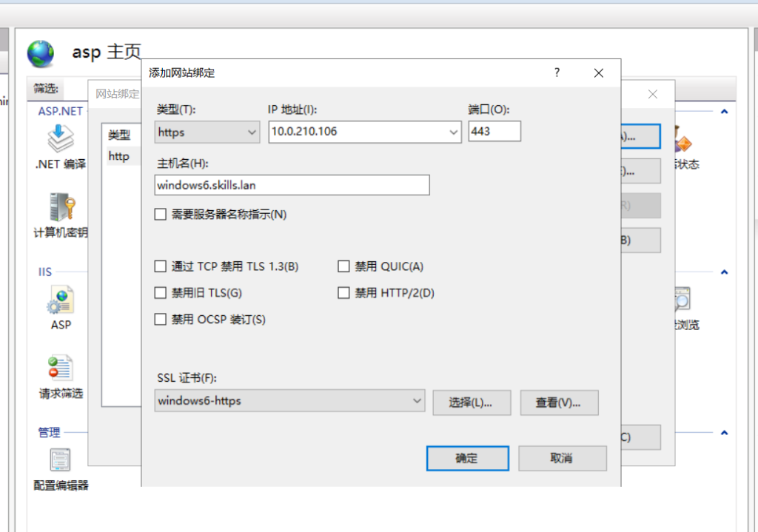This screenshot has width=758, height=532.
Task: Open the ASP feature icon
Action: click(x=61, y=301)
